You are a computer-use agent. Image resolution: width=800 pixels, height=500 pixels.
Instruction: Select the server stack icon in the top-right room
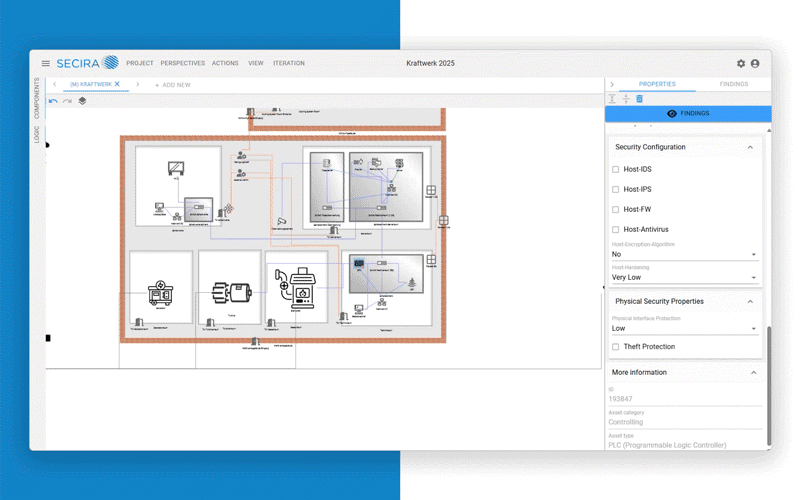[x=399, y=163]
